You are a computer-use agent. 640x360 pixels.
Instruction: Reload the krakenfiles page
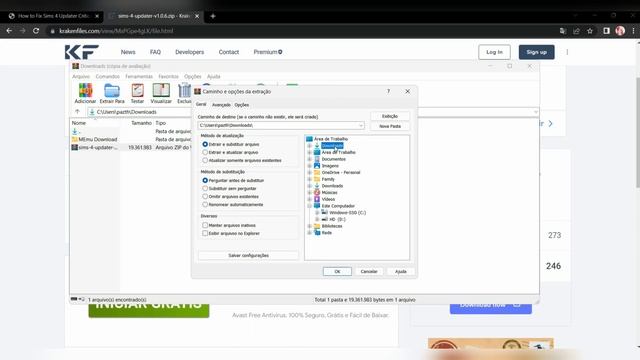(36, 31)
